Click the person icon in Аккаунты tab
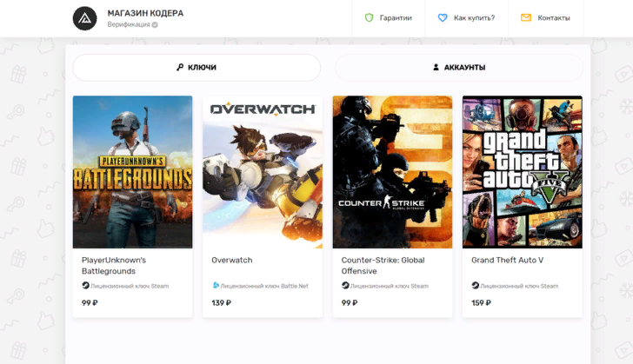This screenshot has height=364, width=633. pyautogui.click(x=436, y=67)
